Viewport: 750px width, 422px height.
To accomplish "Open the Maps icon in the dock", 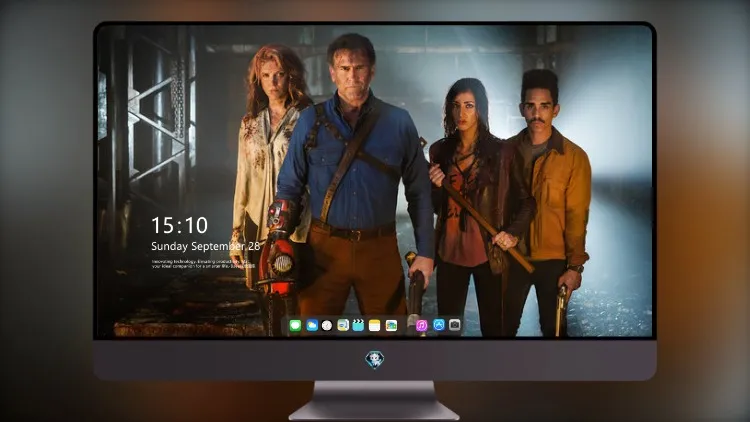I will [x=343, y=325].
